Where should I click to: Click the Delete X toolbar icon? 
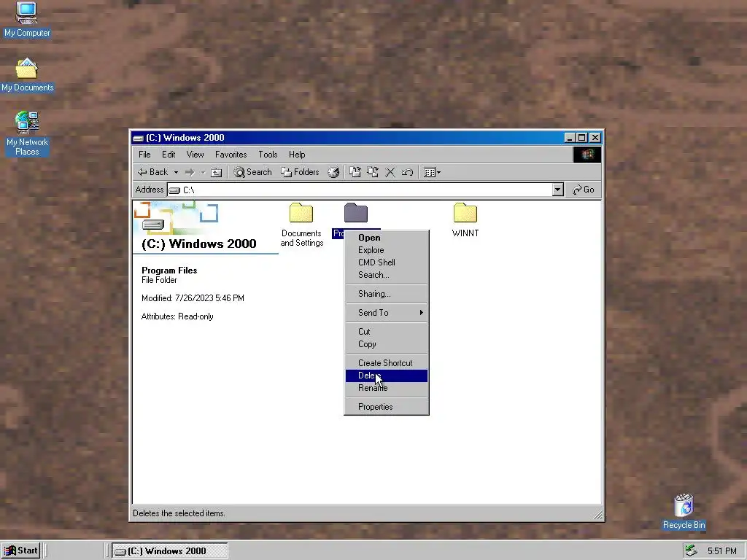click(x=390, y=172)
